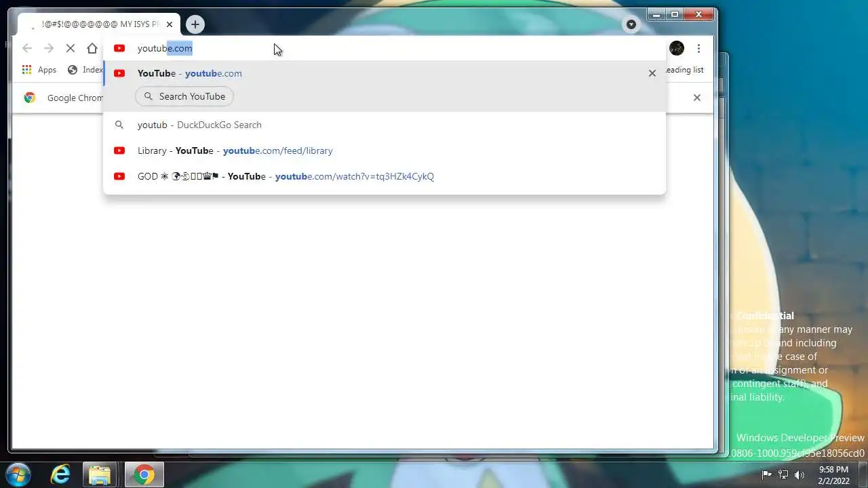Open the Action Center flag icon
Screen dimensions: 868x488
coord(767,474)
